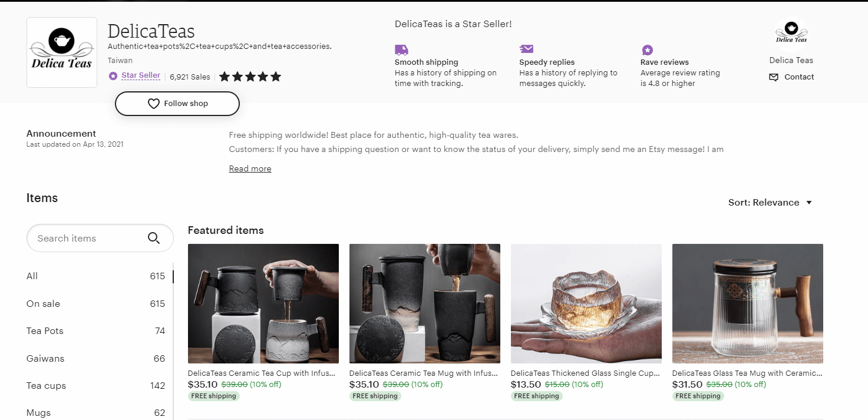Click the Smooth shipping truck icon
The width and height of the screenshot is (868, 420).
click(401, 50)
